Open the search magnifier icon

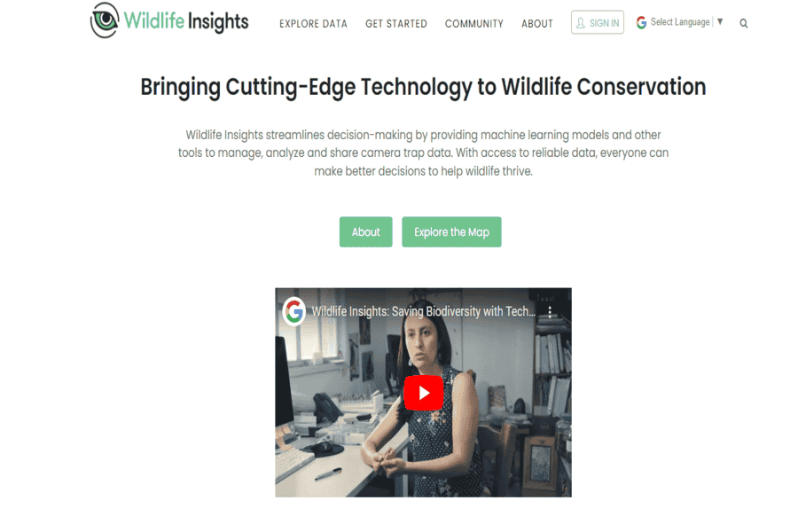pyautogui.click(x=744, y=23)
